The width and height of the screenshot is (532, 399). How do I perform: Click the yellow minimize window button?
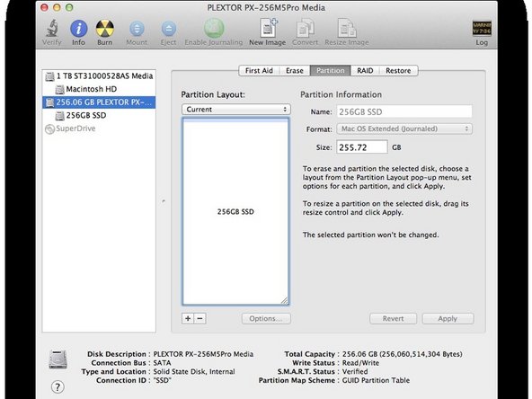tap(57, 7)
